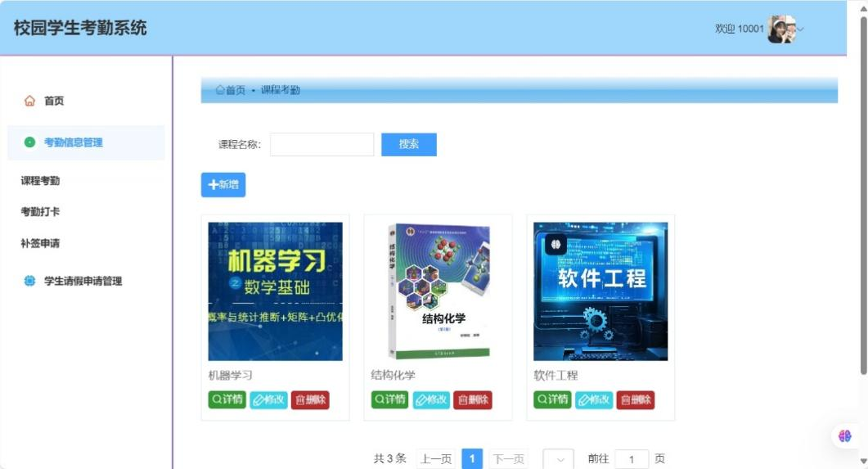Click the green circle icon beside 考勤信息管理

coord(30,142)
